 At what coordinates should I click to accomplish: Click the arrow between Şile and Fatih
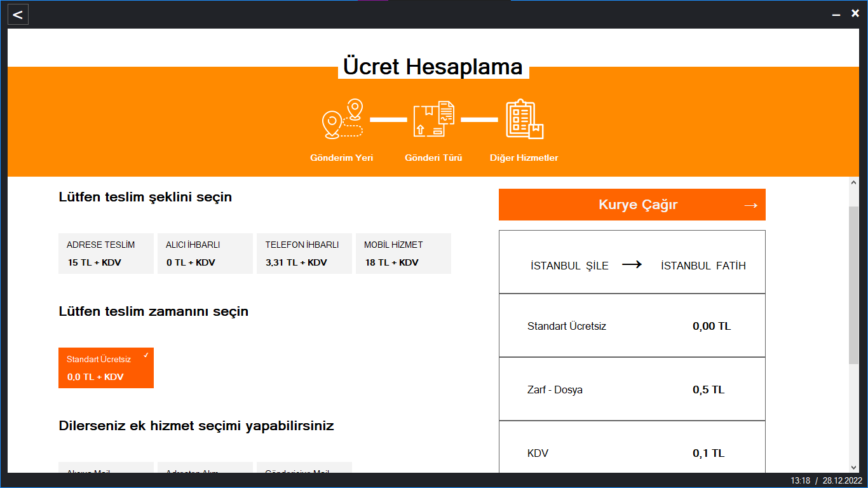click(632, 265)
